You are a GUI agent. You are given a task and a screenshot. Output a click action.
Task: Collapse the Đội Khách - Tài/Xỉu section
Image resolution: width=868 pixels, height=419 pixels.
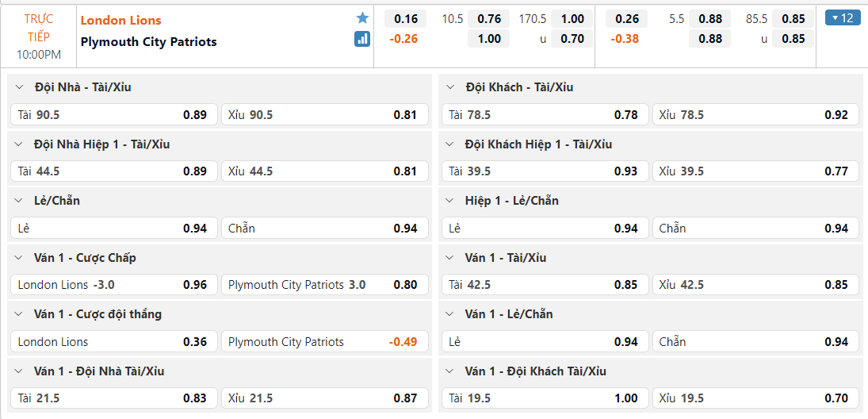coord(450,87)
